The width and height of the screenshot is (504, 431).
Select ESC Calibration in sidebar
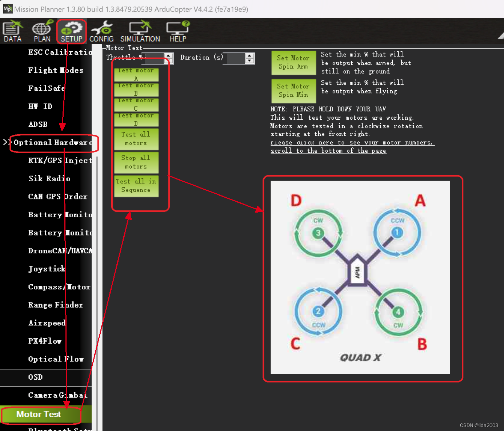[60, 52]
